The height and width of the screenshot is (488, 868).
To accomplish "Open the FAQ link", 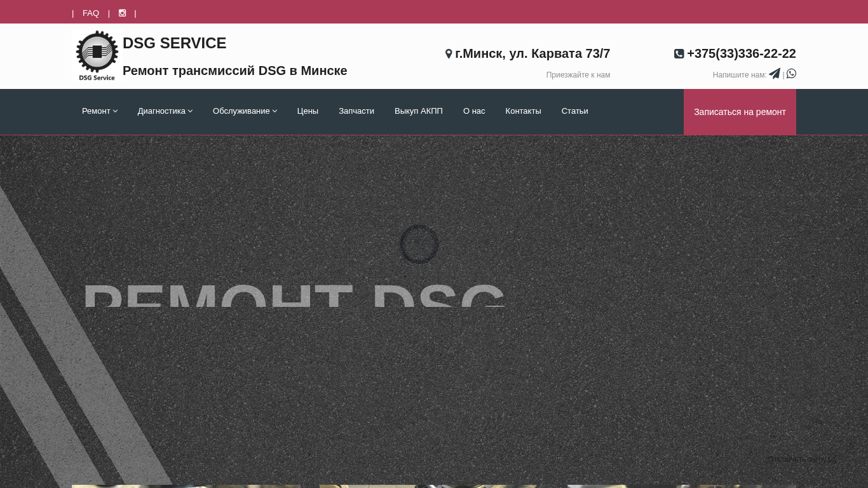I will pyautogui.click(x=91, y=13).
